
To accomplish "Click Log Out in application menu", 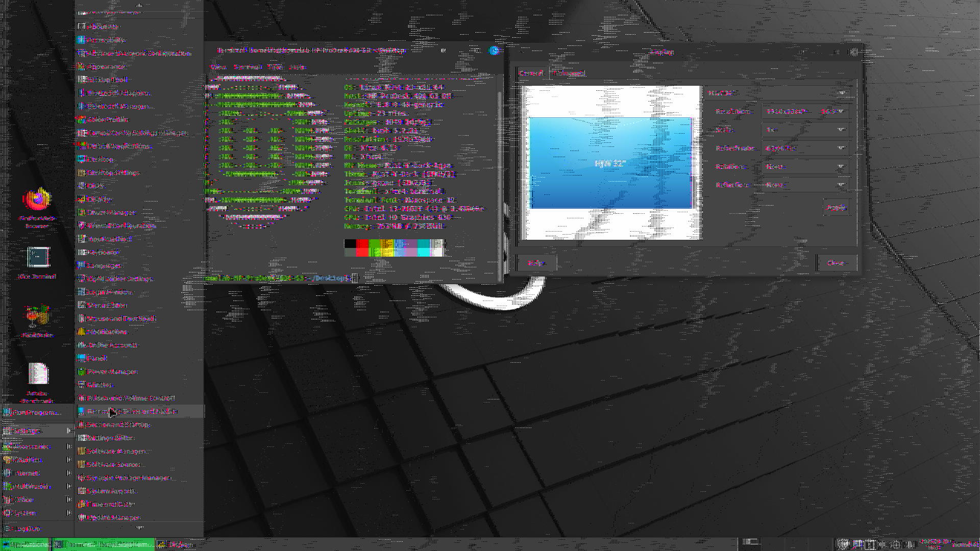I will (x=37, y=529).
